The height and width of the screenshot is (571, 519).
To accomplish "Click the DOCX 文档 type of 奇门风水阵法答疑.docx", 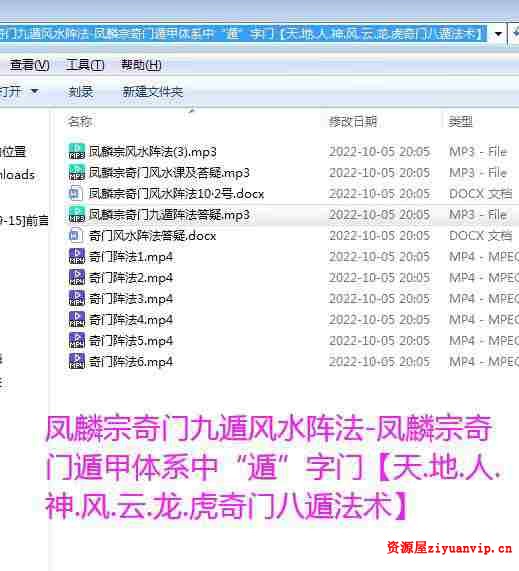I will click(x=480, y=236).
